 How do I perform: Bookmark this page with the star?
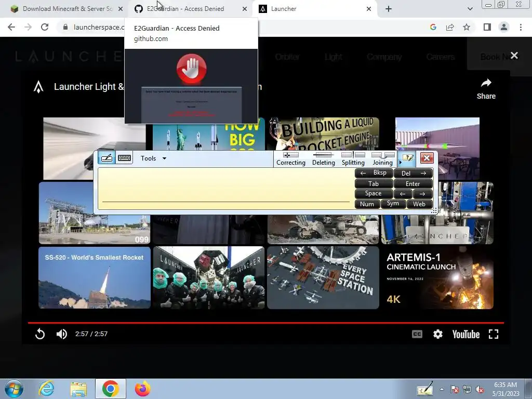click(467, 27)
